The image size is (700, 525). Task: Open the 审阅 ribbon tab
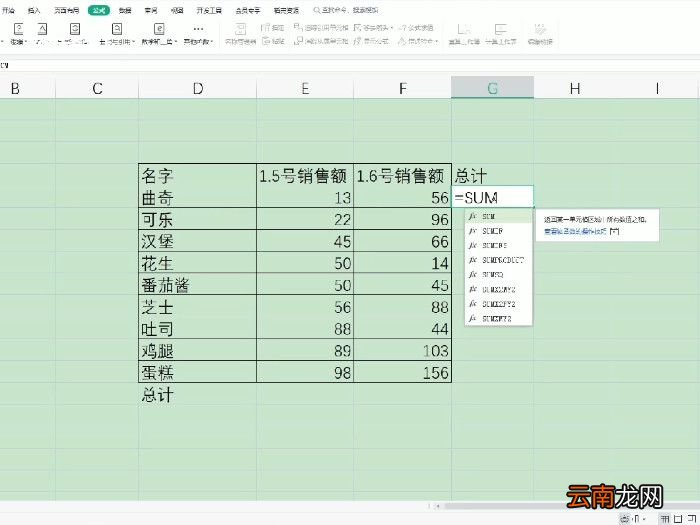click(151, 10)
